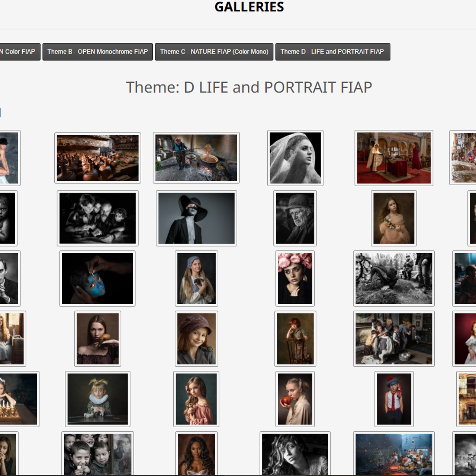View woman holding pear portrait
The image size is (476, 476).
pyautogui.click(x=98, y=339)
